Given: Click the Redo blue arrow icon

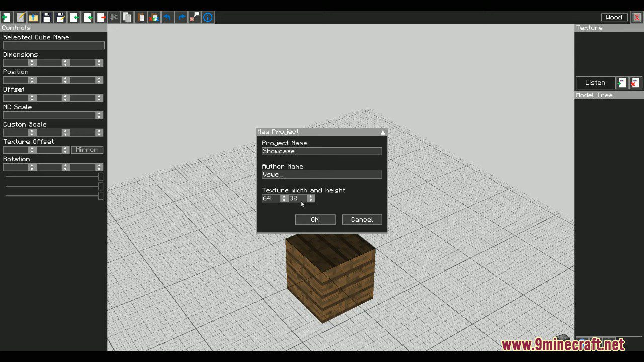Looking at the screenshot, I should (x=181, y=18).
